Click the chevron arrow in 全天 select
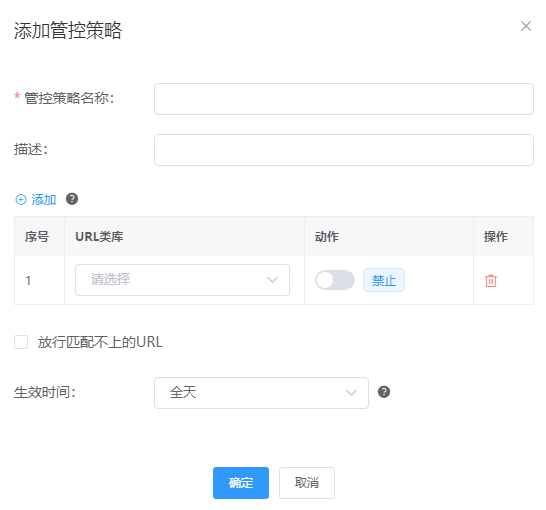 [x=351, y=393]
